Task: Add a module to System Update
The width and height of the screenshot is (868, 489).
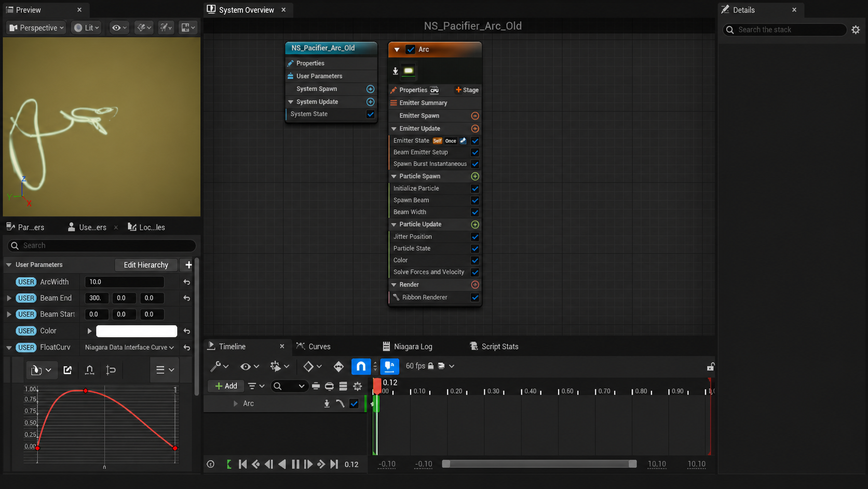Action: [x=370, y=102]
